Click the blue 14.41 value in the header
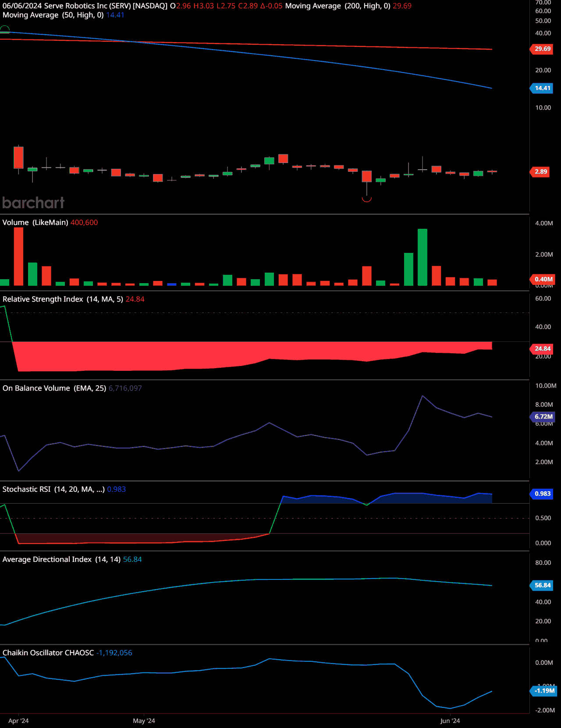 pyautogui.click(x=115, y=15)
